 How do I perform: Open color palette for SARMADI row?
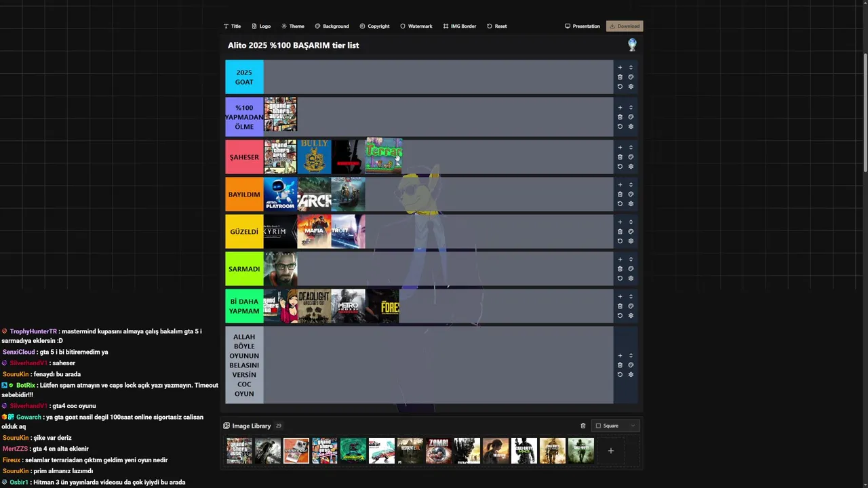pyautogui.click(x=631, y=269)
